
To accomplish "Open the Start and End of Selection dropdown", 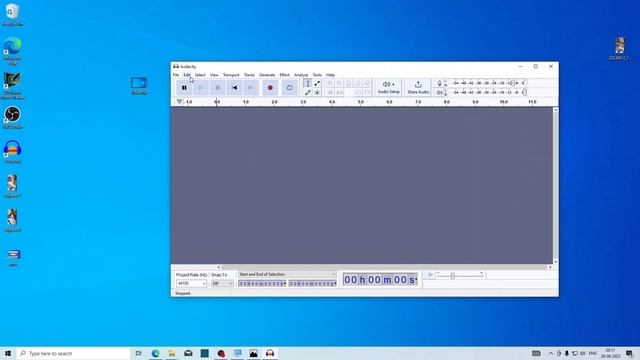I will pyautogui.click(x=287, y=274).
